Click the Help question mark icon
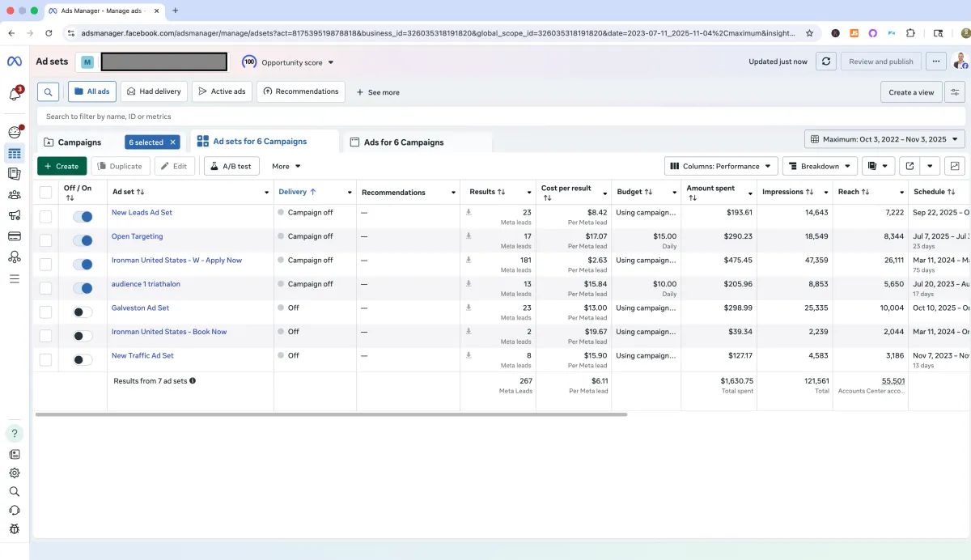The height and width of the screenshot is (560, 971). click(x=15, y=434)
